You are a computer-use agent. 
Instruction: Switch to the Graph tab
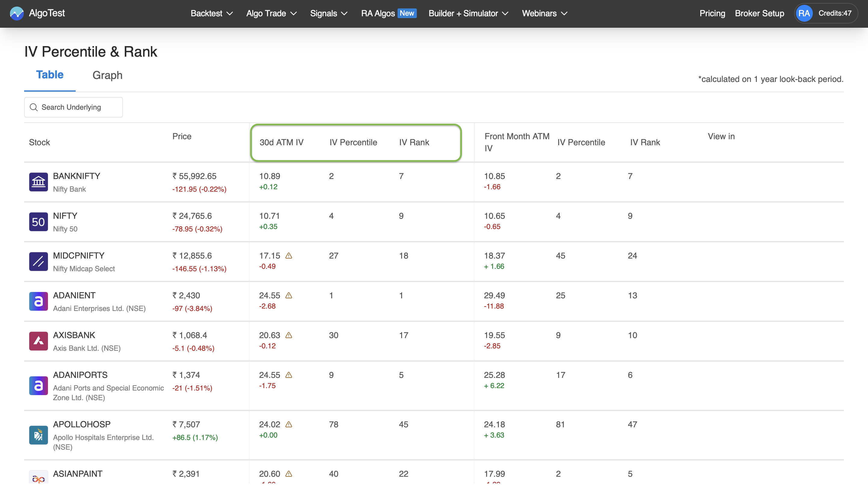(107, 75)
